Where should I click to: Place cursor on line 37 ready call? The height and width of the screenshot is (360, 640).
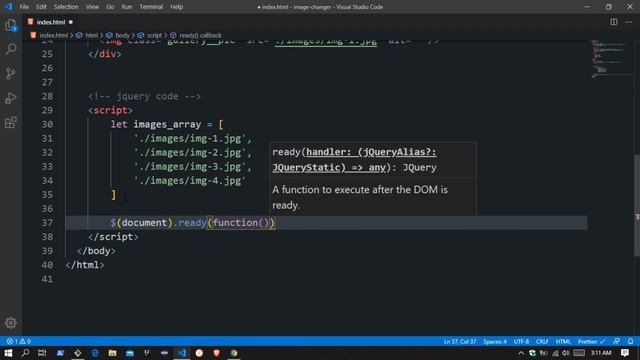point(192,223)
